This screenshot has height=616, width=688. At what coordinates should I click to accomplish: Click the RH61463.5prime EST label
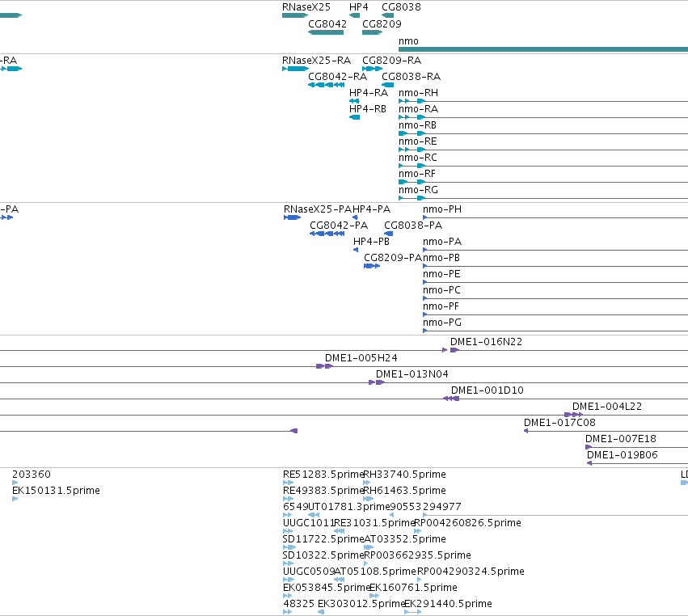pos(405,491)
